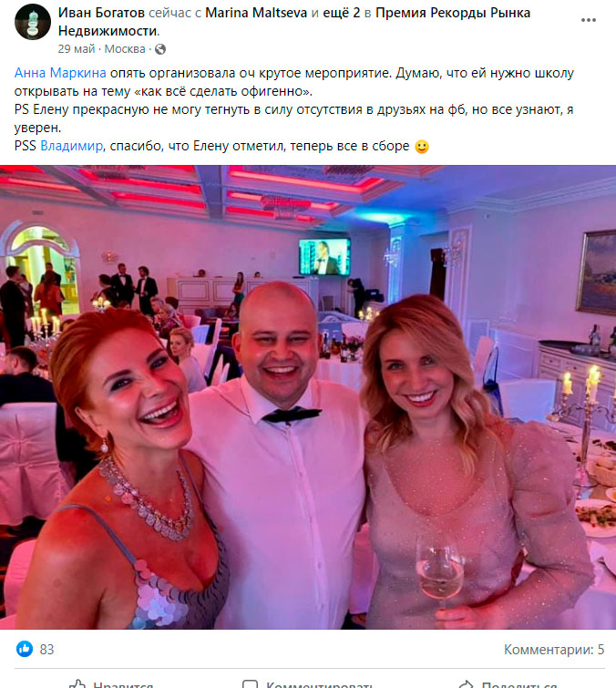Screen dimensions: 616x688
Task: Expand the 'Комментарии: 5' comments
Action: click(554, 649)
